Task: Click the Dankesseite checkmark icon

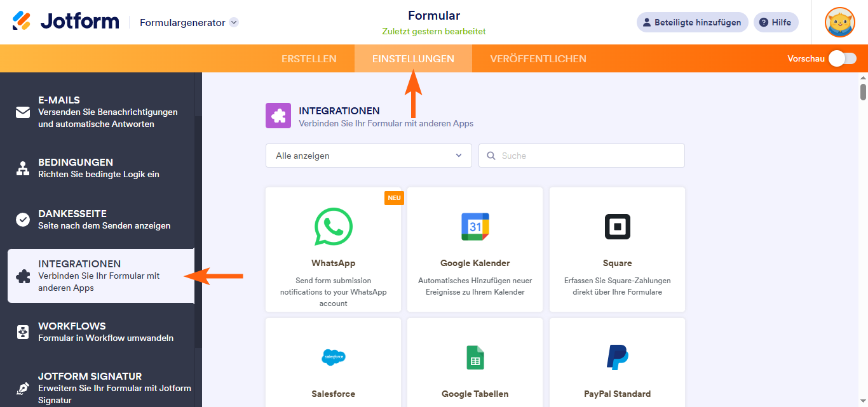Action: [x=23, y=220]
